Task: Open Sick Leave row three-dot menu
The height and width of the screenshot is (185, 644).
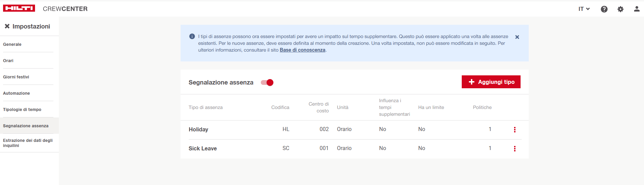Action: tap(514, 149)
